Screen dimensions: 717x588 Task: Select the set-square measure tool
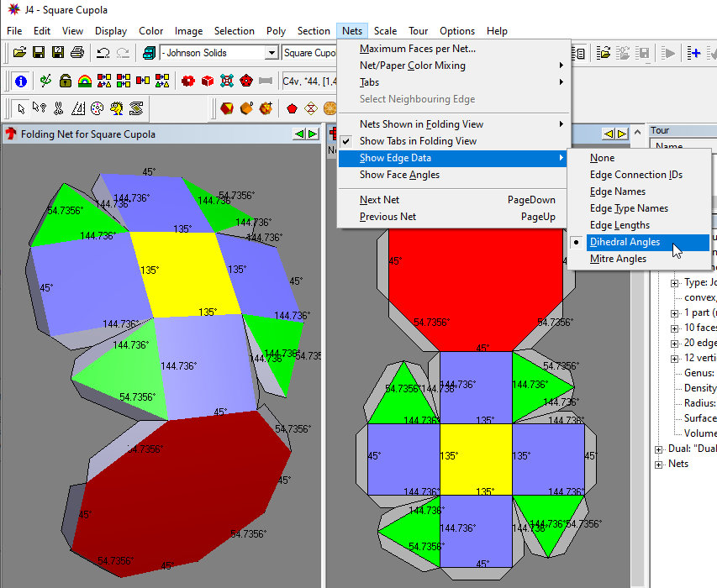coord(77,108)
